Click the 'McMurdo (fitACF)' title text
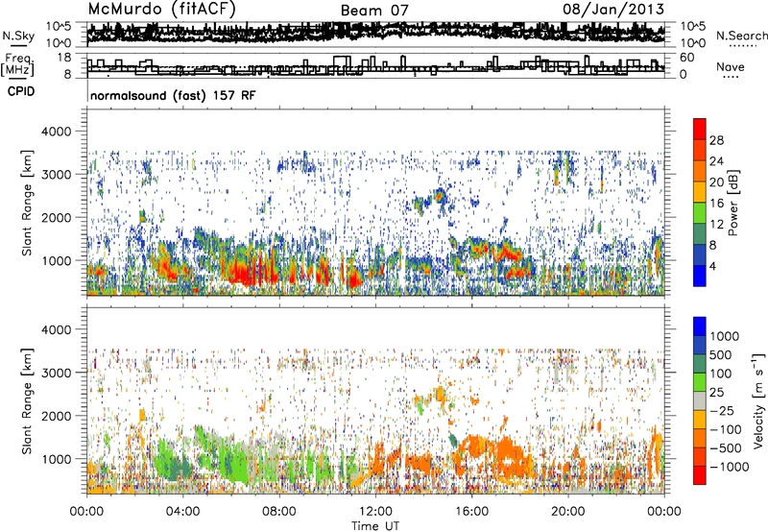 click(161, 9)
